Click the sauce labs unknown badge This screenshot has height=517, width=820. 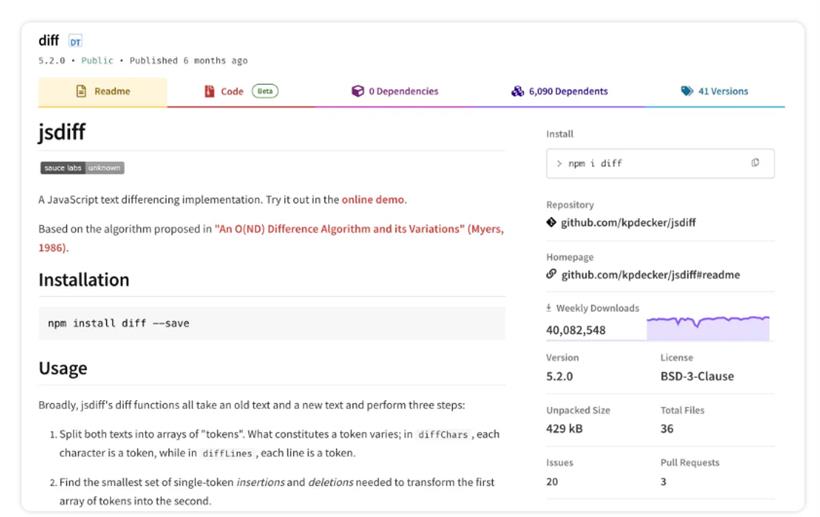pyautogui.click(x=82, y=168)
